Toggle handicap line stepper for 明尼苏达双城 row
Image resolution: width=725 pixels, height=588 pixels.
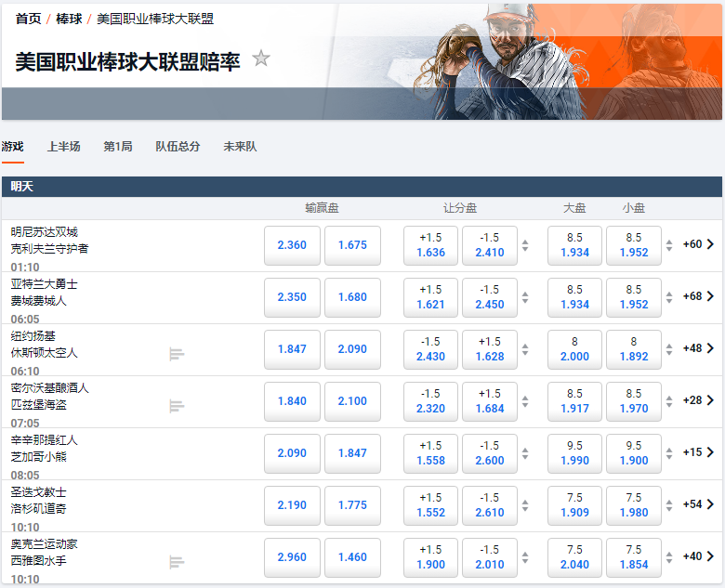pos(525,246)
